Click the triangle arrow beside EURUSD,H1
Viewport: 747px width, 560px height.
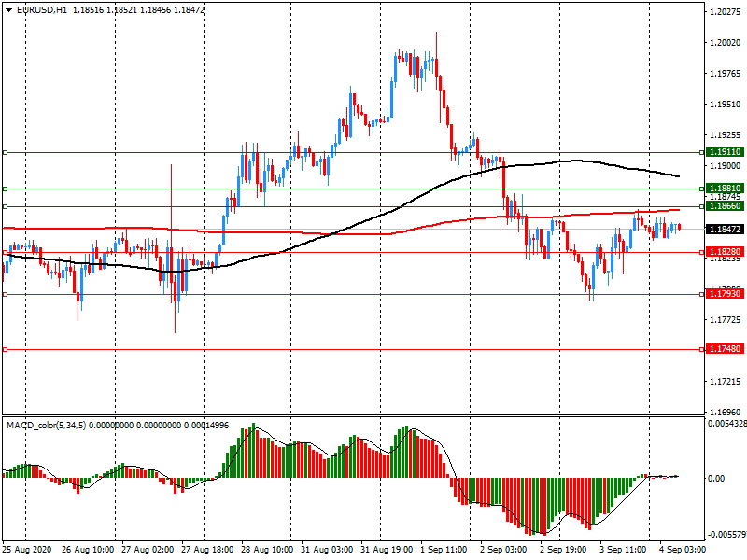(x=8, y=9)
